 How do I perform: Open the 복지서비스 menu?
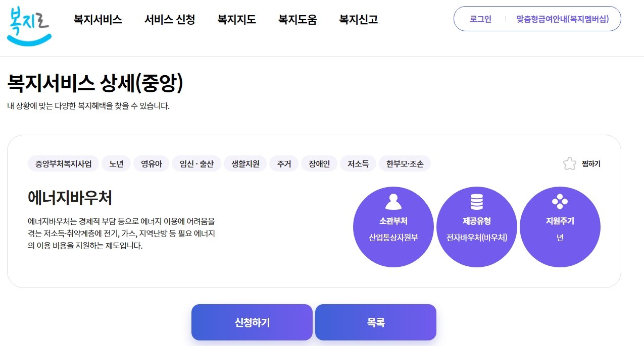pos(97,19)
